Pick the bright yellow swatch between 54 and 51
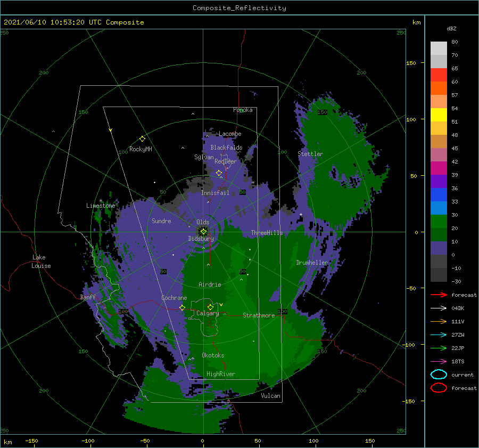Viewport: 479px width, 448px height. tap(439, 115)
